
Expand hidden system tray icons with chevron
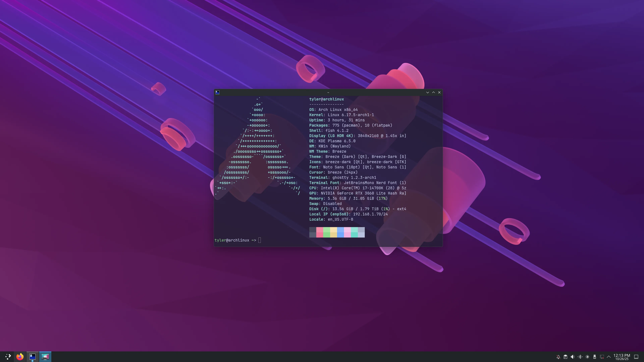pos(609,357)
